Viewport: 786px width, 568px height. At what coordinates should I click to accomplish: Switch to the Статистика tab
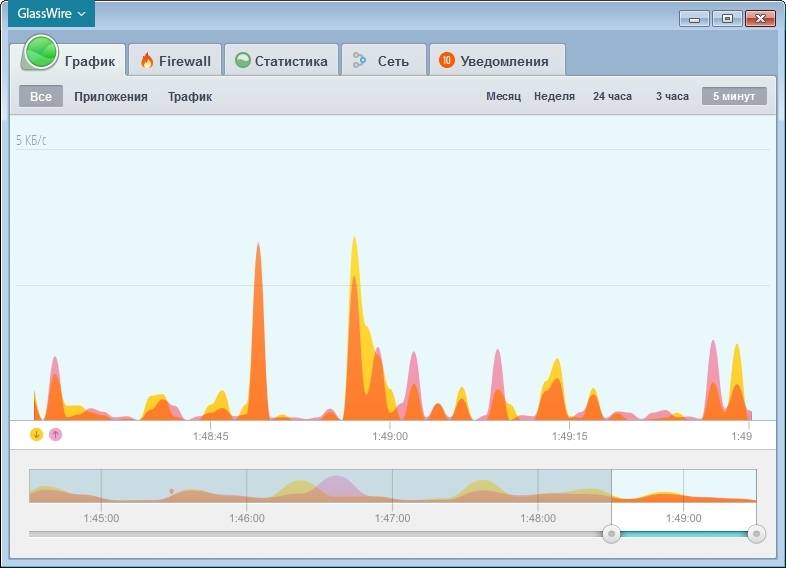(x=281, y=60)
